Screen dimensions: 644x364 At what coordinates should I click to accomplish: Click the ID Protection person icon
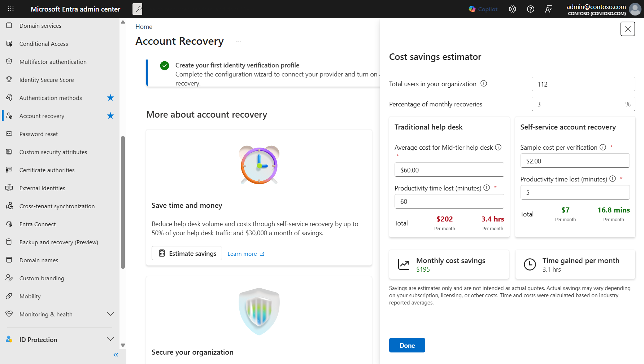coord(9,339)
